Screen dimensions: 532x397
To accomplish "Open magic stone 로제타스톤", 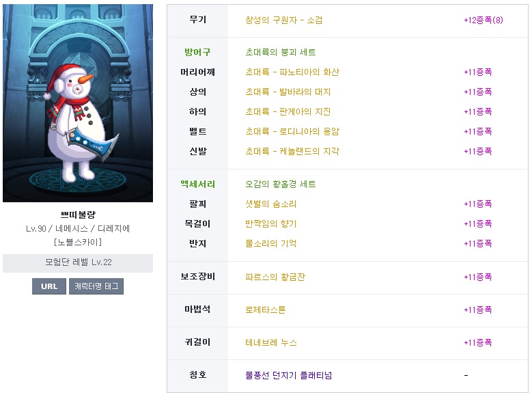I will point(266,310).
